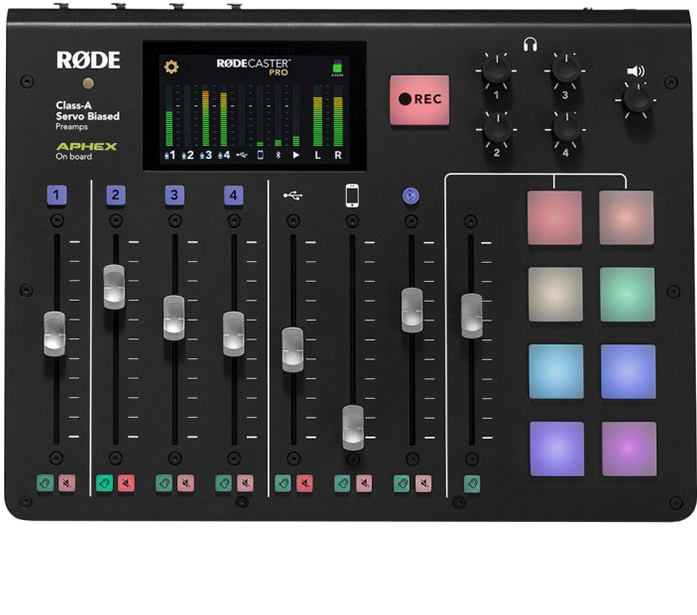Toggle solo on channel 2

coord(104,483)
